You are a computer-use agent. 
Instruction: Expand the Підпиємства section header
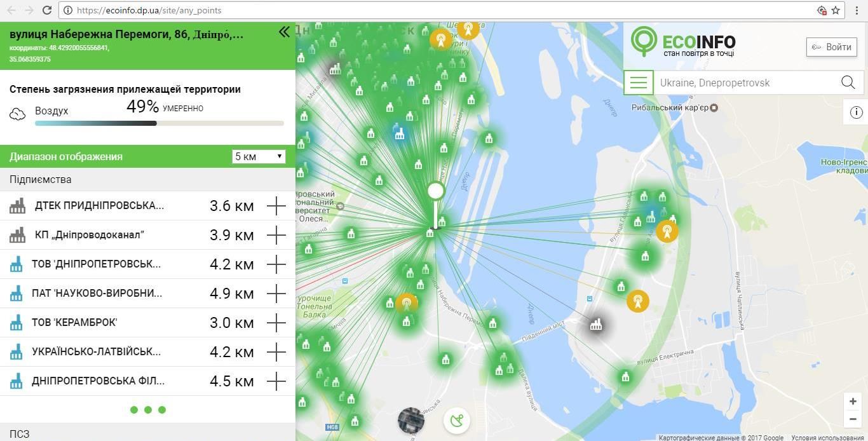147,179
